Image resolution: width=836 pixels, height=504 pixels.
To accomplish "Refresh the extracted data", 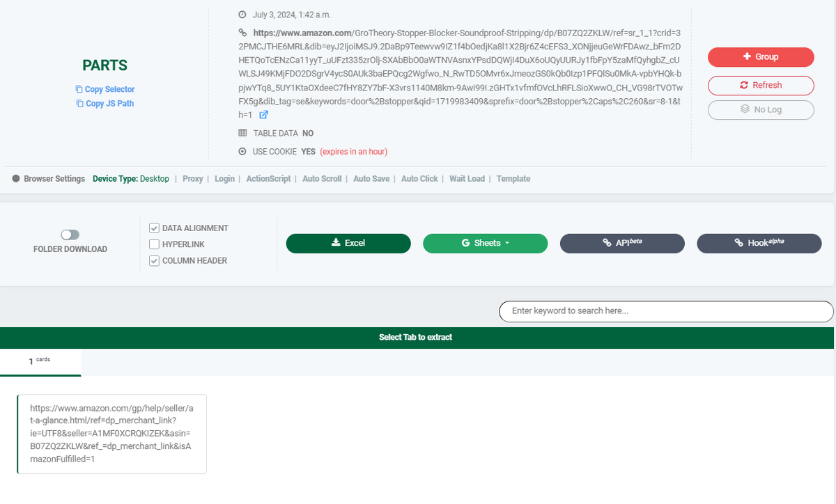I will [x=761, y=85].
